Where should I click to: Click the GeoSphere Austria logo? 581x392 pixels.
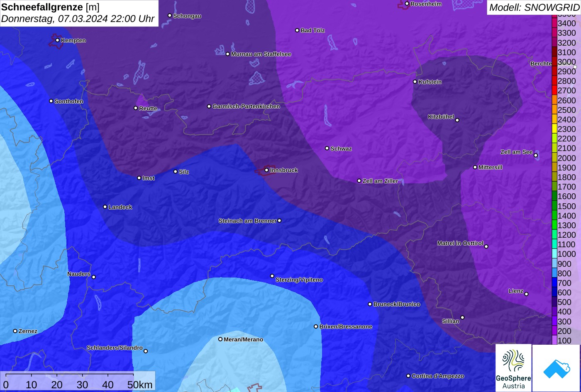[513, 368]
